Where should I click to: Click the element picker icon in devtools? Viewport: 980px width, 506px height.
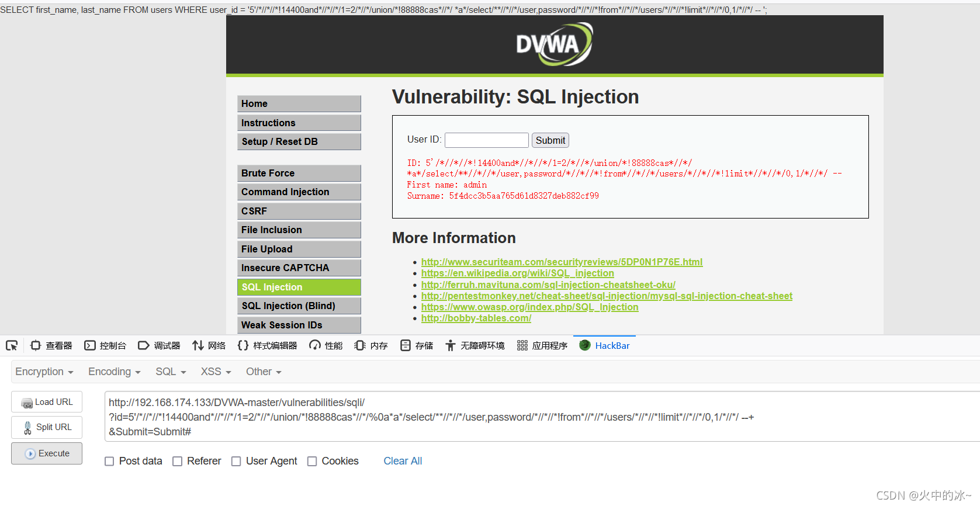point(12,345)
